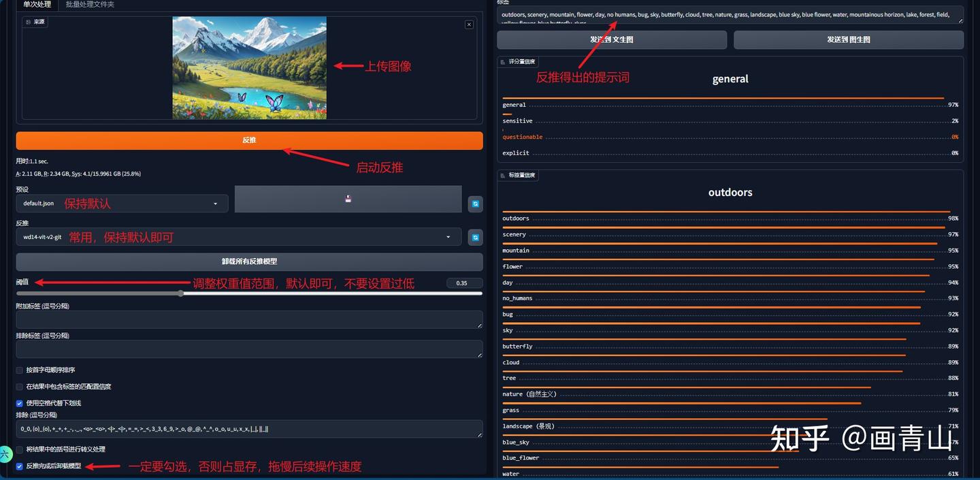
Task: Click the mountain landscape image thumbnail
Action: [x=248, y=66]
